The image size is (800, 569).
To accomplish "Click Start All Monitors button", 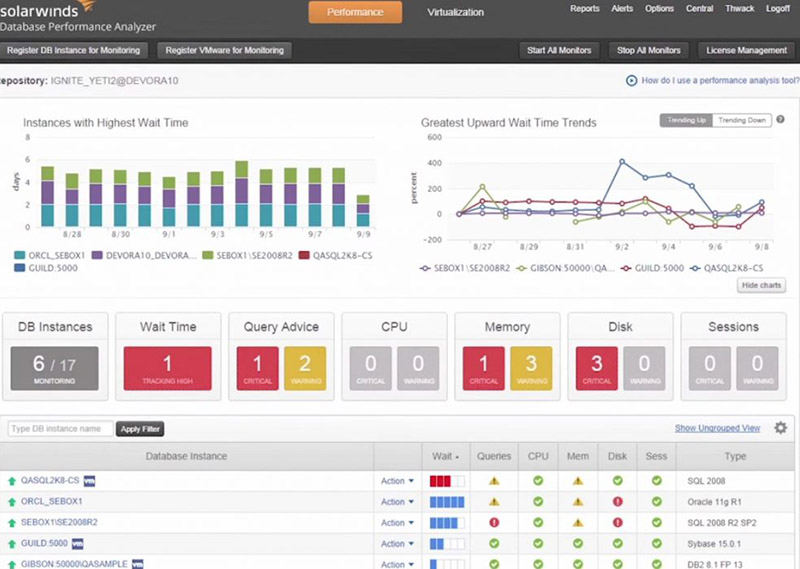I will pyautogui.click(x=559, y=51).
